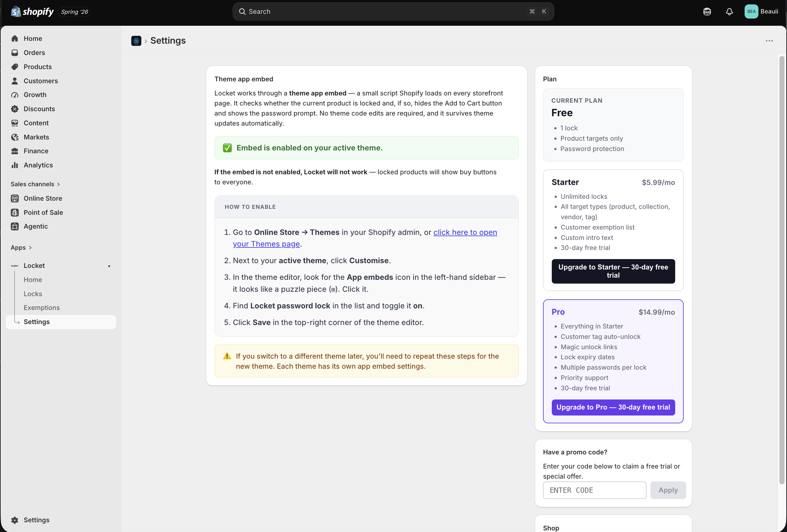Click the '$5.99/mo' Starter price
Image resolution: width=787 pixels, height=532 pixels.
[658, 182]
